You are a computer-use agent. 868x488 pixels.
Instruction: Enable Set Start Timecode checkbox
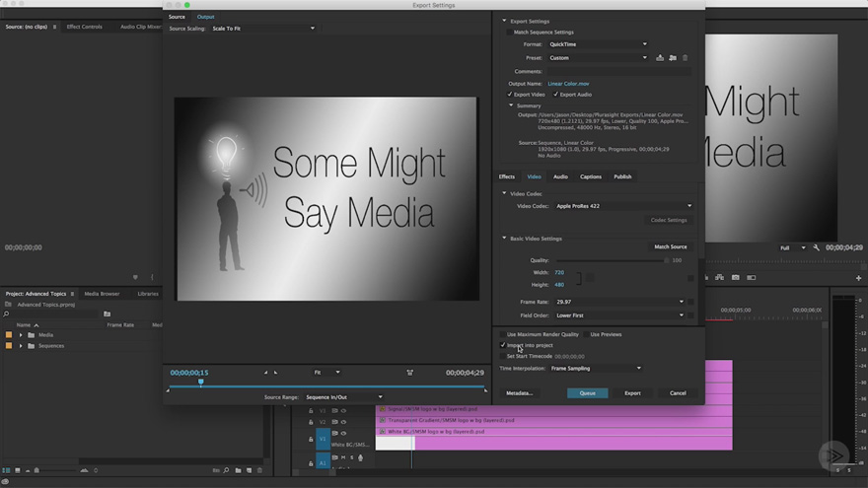[x=503, y=356]
